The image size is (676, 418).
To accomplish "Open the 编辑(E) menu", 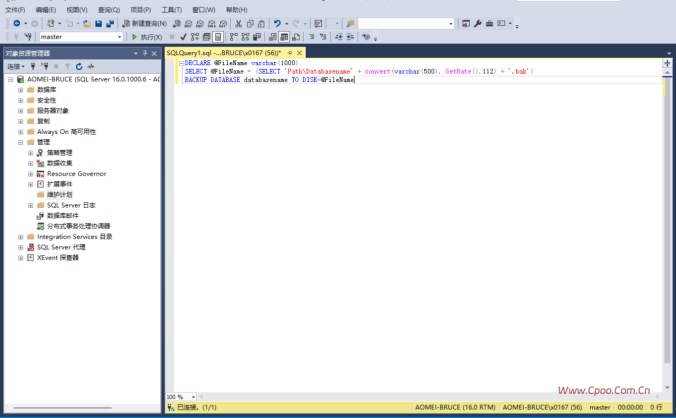I will [x=46, y=9].
